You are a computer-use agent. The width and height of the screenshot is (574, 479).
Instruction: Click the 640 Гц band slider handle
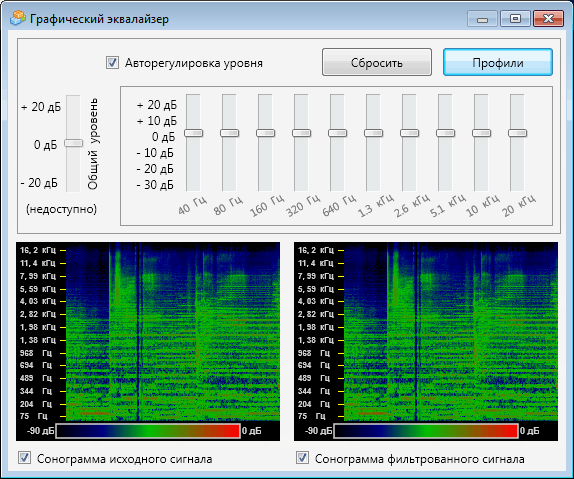[338, 133]
